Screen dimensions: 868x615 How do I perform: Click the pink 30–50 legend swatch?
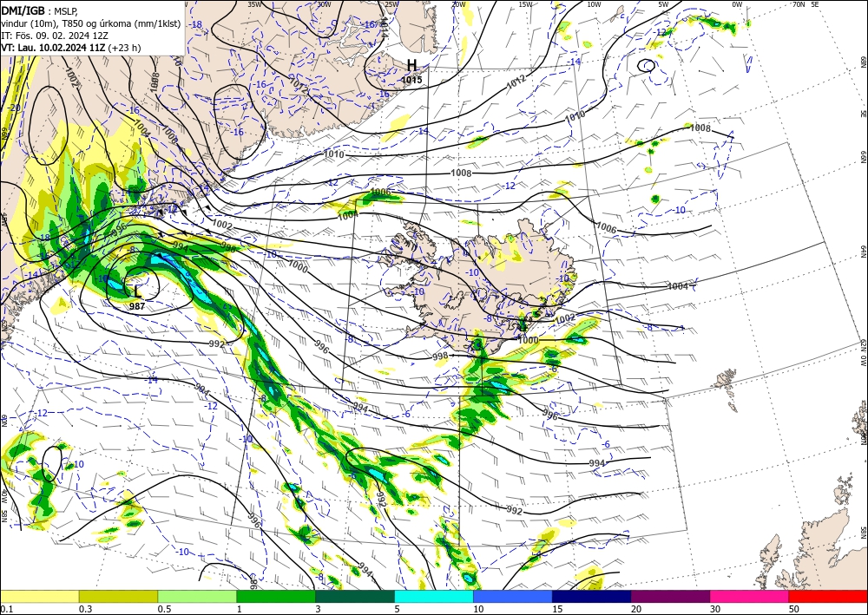(750, 596)
